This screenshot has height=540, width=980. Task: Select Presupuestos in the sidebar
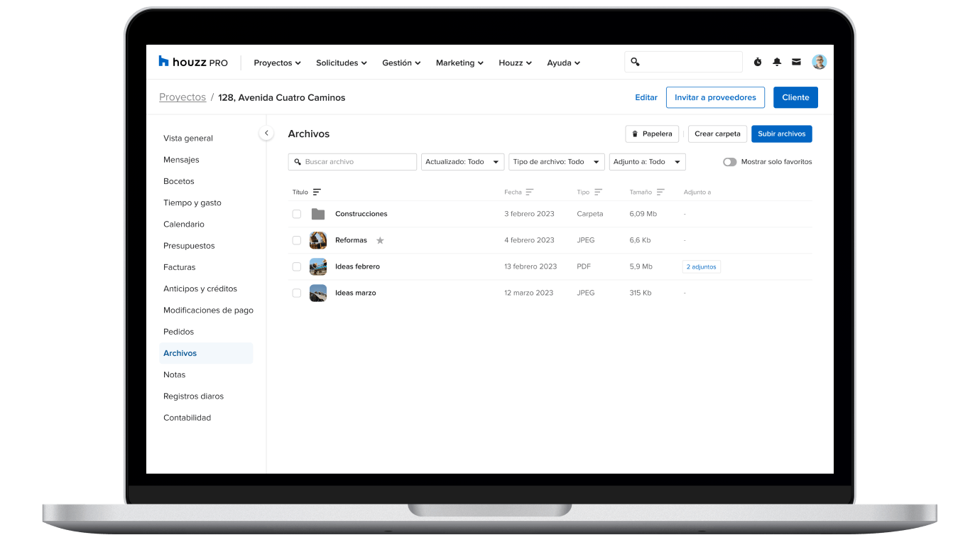point(189,246)
